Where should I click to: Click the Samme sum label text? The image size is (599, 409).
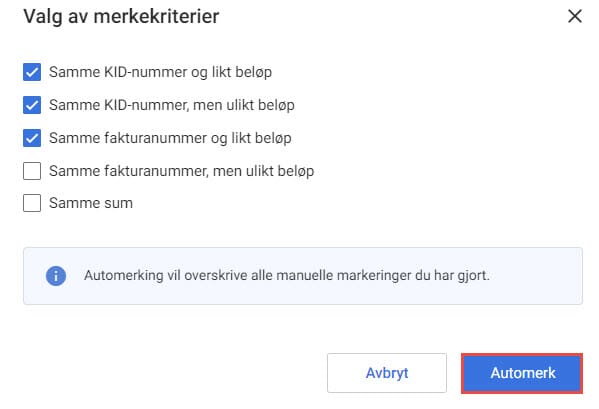coord(91,203)
